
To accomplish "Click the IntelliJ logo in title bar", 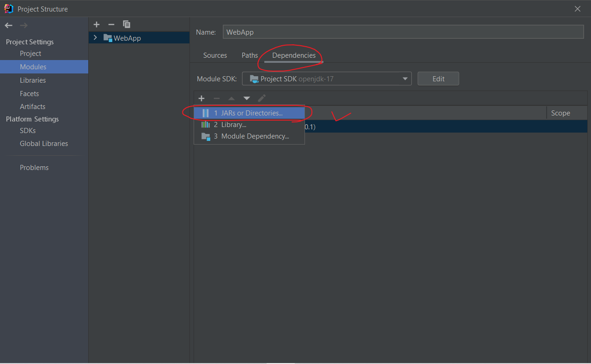I will (9, 9).
